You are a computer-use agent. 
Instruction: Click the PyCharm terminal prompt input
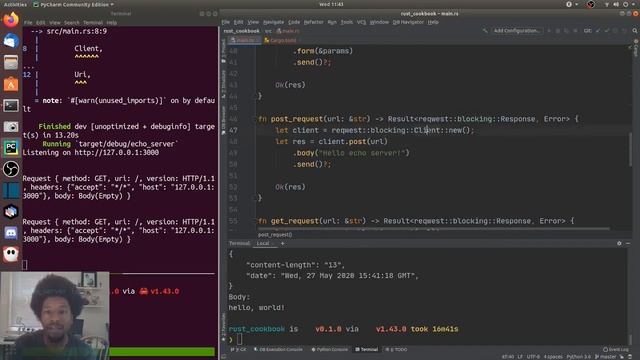point(240,339)
